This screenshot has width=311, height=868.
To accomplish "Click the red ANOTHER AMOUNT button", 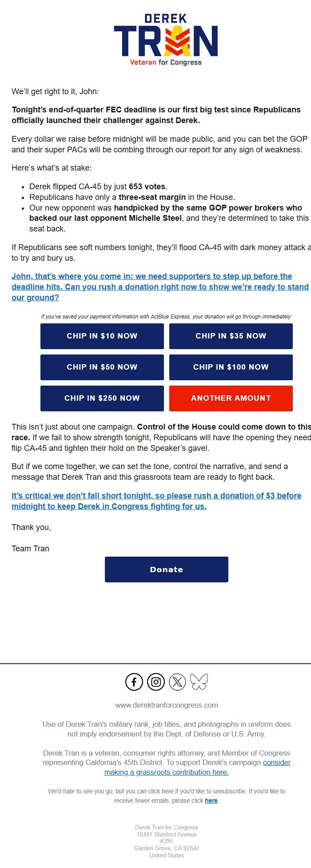I will (x=231, y=398).
